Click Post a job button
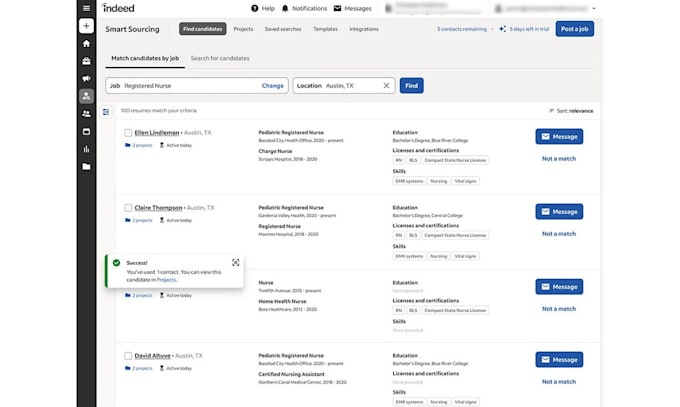Image resolution: width=680 pixels, height=407 pixels. [575, 29]
